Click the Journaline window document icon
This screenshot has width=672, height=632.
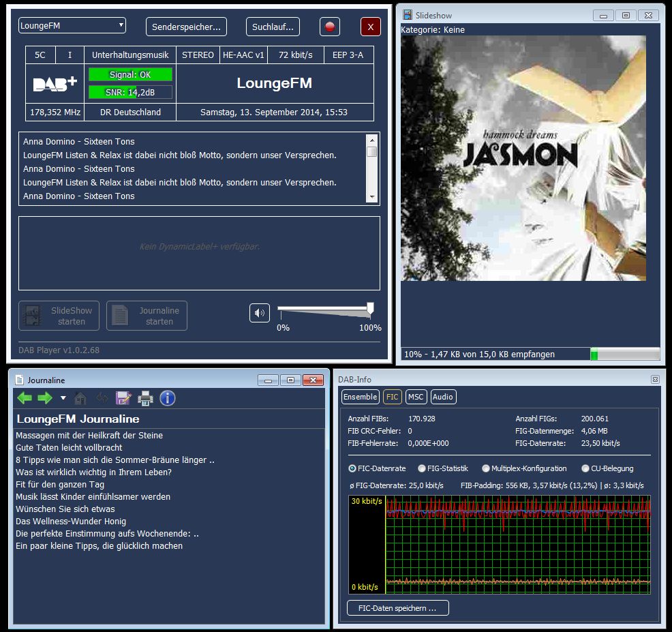(19, 380)
